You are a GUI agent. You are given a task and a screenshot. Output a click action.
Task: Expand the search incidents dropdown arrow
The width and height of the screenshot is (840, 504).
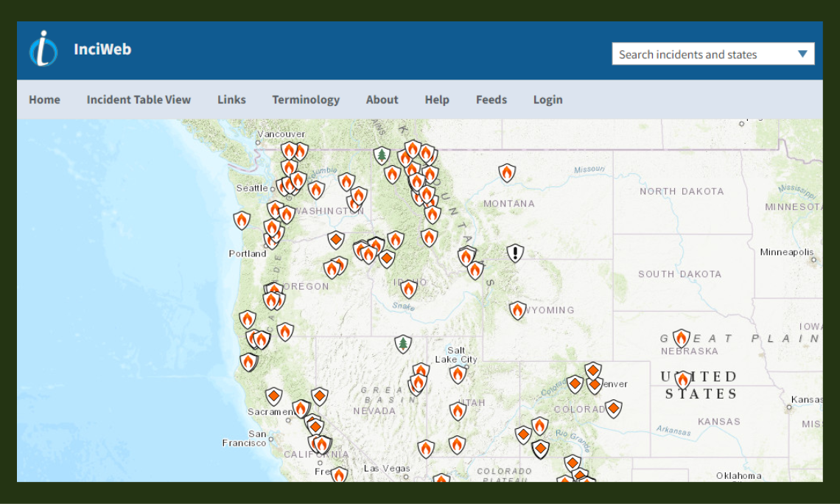802,54
